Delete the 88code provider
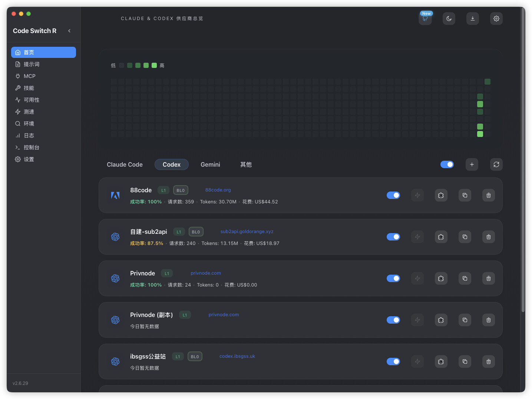Viewport: 532px width, 399px height. click(489, 195)
